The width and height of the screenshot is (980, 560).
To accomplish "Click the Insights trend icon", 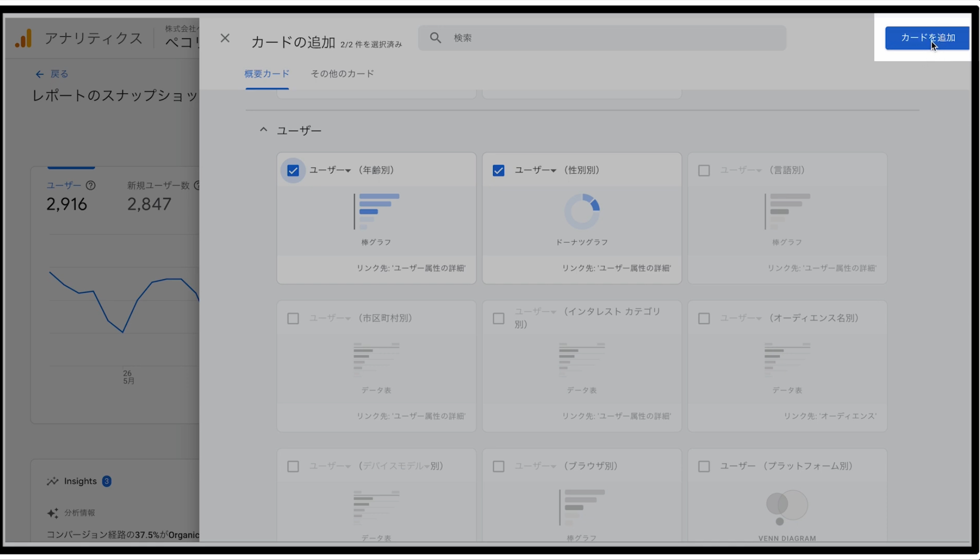I will [52, 481].
